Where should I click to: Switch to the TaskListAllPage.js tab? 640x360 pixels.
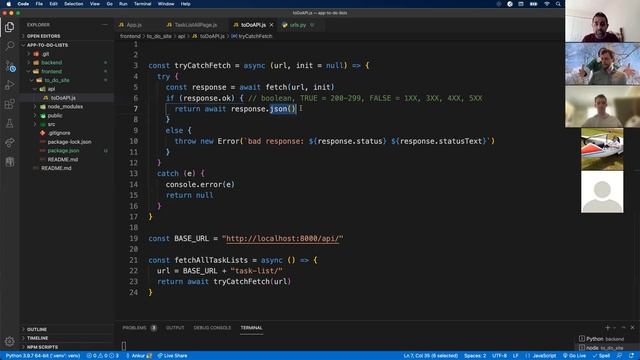click(196, 25)
